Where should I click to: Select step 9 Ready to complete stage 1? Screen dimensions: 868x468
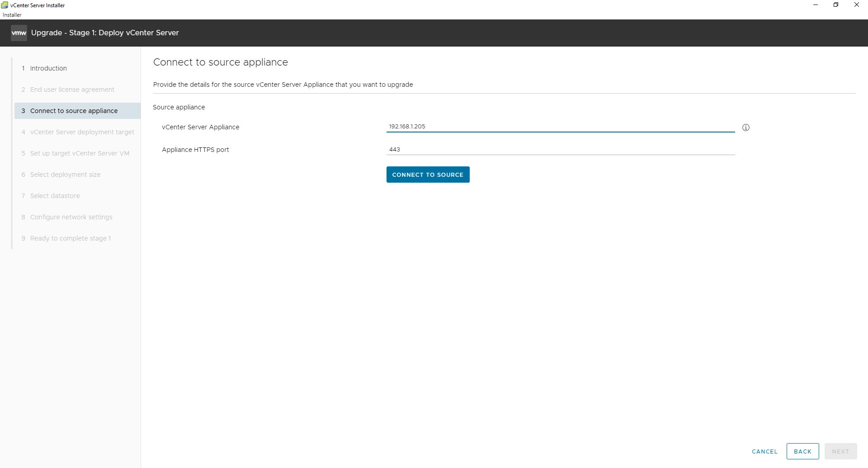tap(77, 238)
